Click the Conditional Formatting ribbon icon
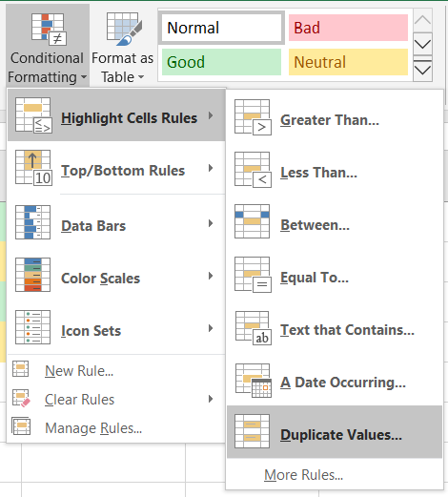 49,30
